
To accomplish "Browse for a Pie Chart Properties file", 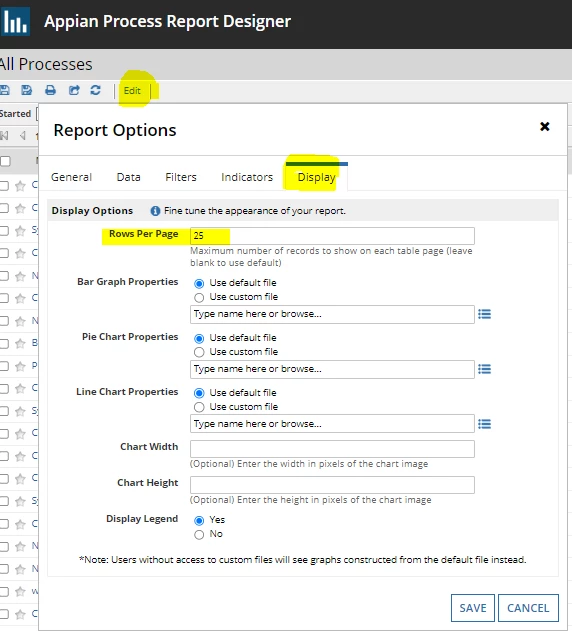I will pos(484,369).
